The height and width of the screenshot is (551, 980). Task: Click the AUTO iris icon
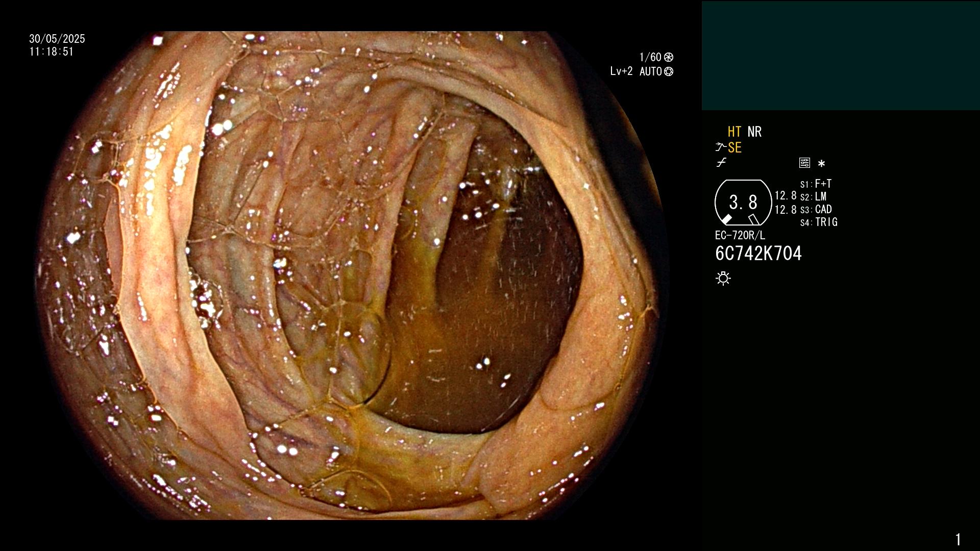tap(669, 71)
